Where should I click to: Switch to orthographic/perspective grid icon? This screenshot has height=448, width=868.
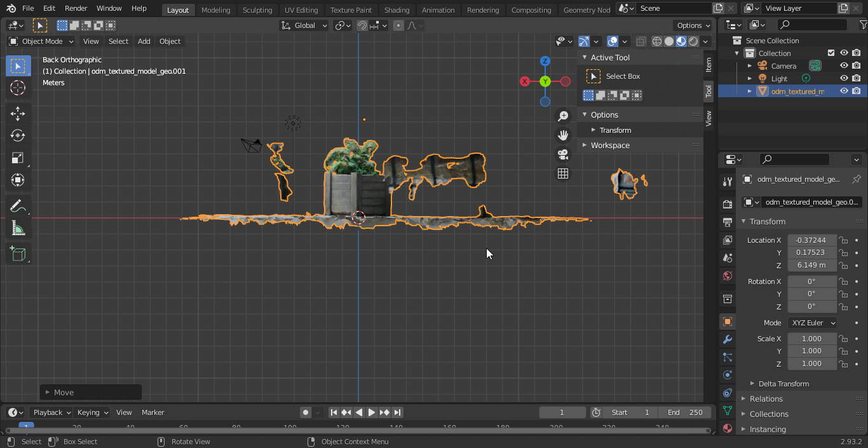(x=563, y=173)
